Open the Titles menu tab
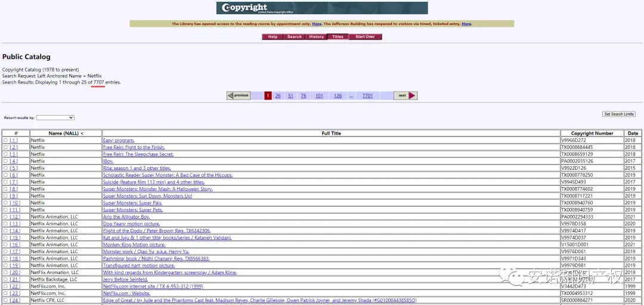Screen dimensions: 644x305 (x=338, y=37)
